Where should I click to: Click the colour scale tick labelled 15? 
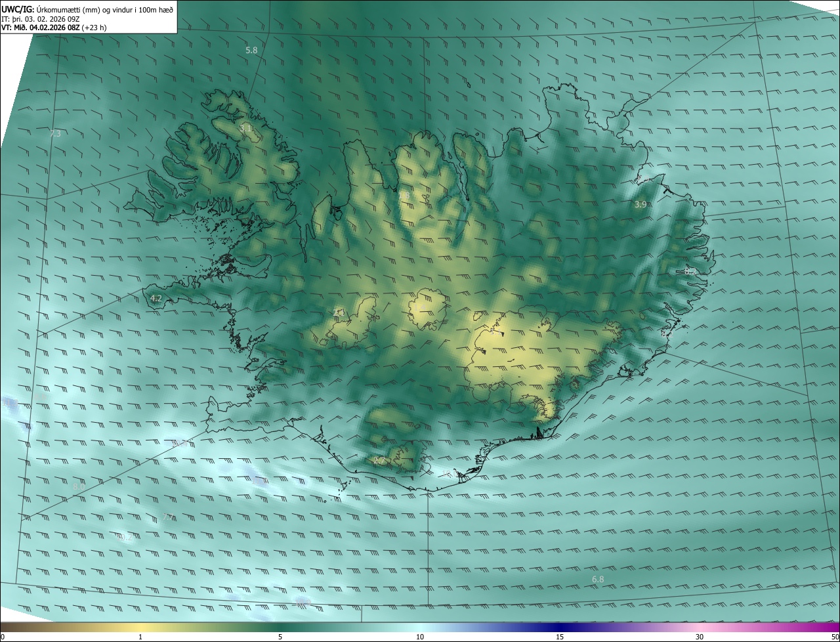pos(560,637)
